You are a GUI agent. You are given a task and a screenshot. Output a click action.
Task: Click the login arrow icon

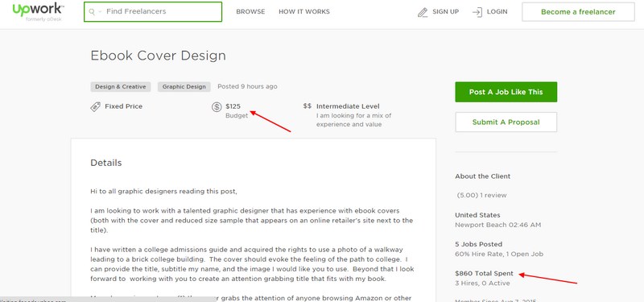point(477,12)
